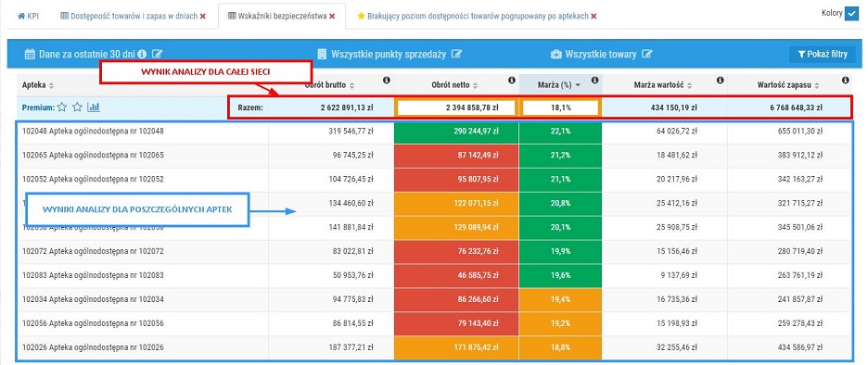The height and width of the screenshot is (365, 868).
Task: Edit the 30-day date range with pencil icon
Action: (x=158, y=55)
